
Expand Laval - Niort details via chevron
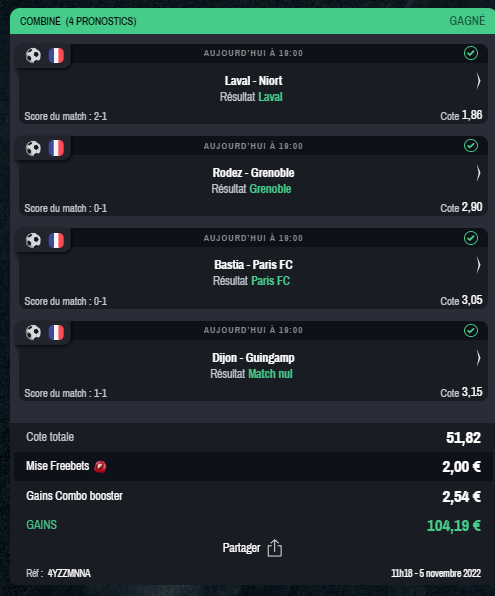point(478,81)
